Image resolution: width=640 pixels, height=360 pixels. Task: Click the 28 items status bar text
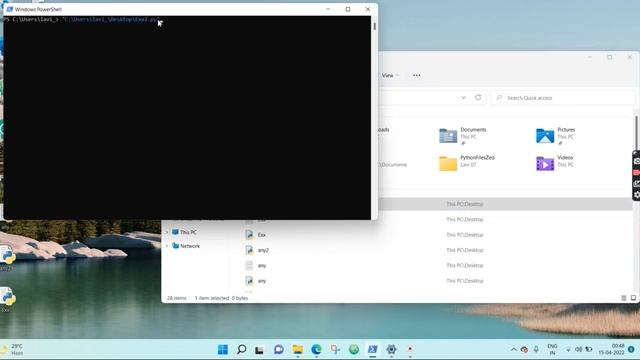(x=176, y=298)
